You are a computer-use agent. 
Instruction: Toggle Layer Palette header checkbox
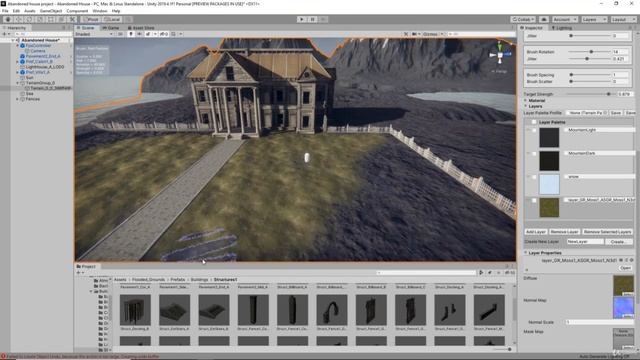point(534,122)
